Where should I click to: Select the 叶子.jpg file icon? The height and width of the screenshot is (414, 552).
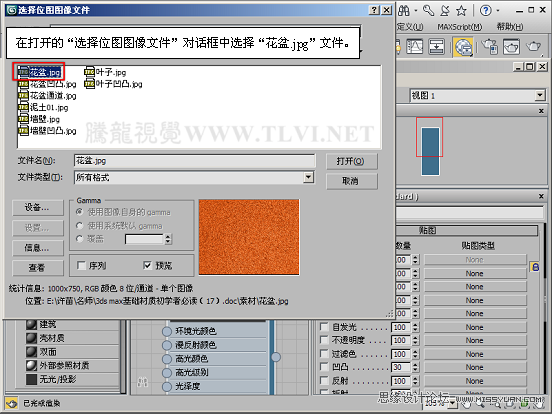(89, 72)
